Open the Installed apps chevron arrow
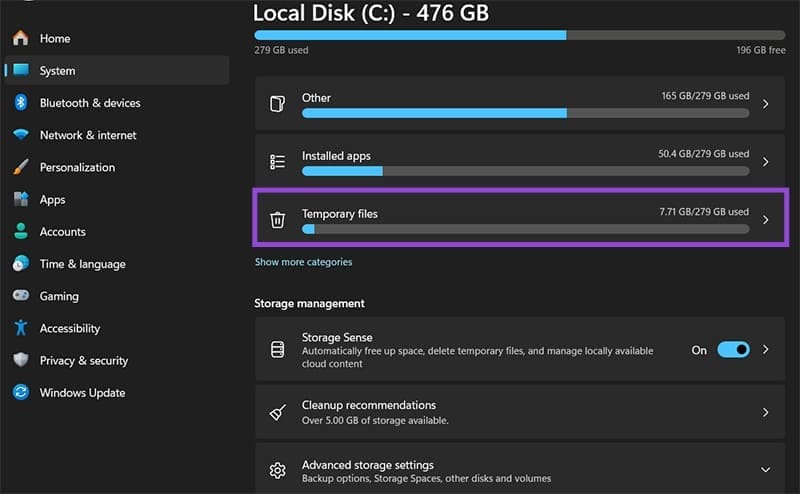Image resolution: width=800 pixels, height=494 pixels. [x=765, y=162]
